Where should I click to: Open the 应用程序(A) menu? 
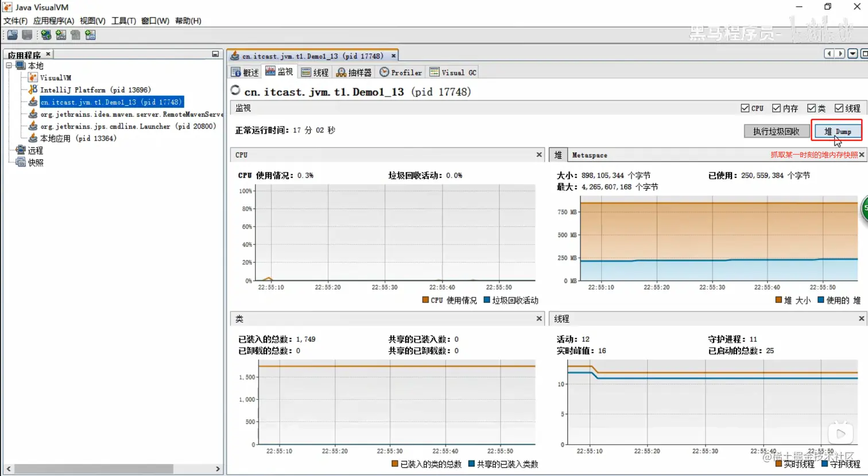53,21
